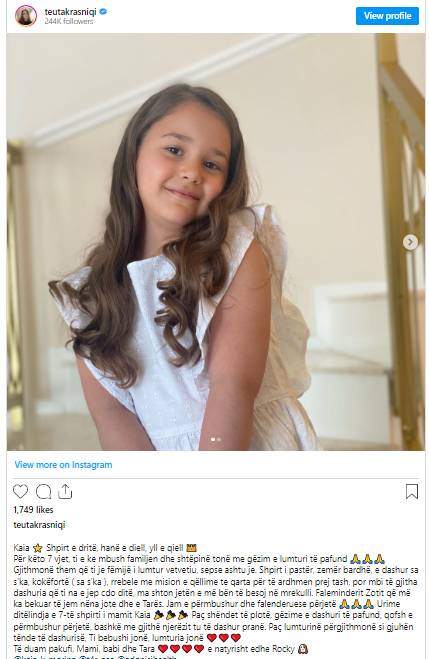Image resolution: width=429 pixels, height=659 pixels.
Task: Click the caption line mentioning Rocky
Action: point(161,648)
